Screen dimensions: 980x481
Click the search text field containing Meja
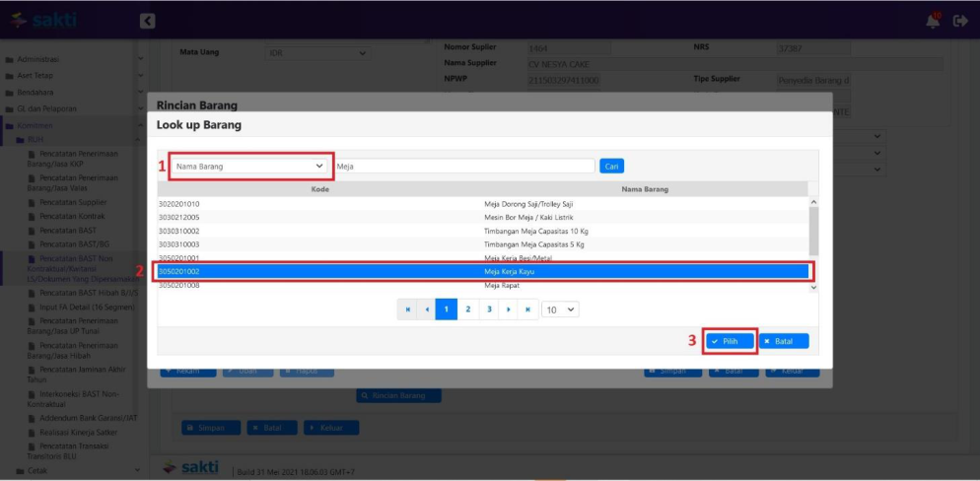tap(464, 167)
